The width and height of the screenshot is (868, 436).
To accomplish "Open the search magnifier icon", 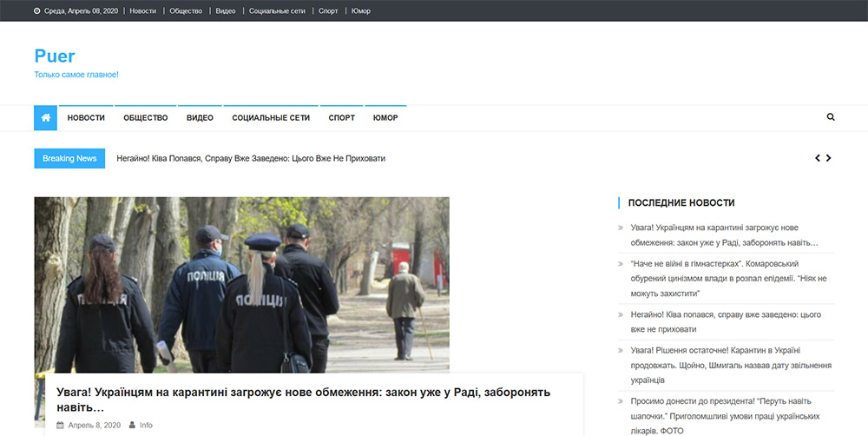I will tap(831, 117).
